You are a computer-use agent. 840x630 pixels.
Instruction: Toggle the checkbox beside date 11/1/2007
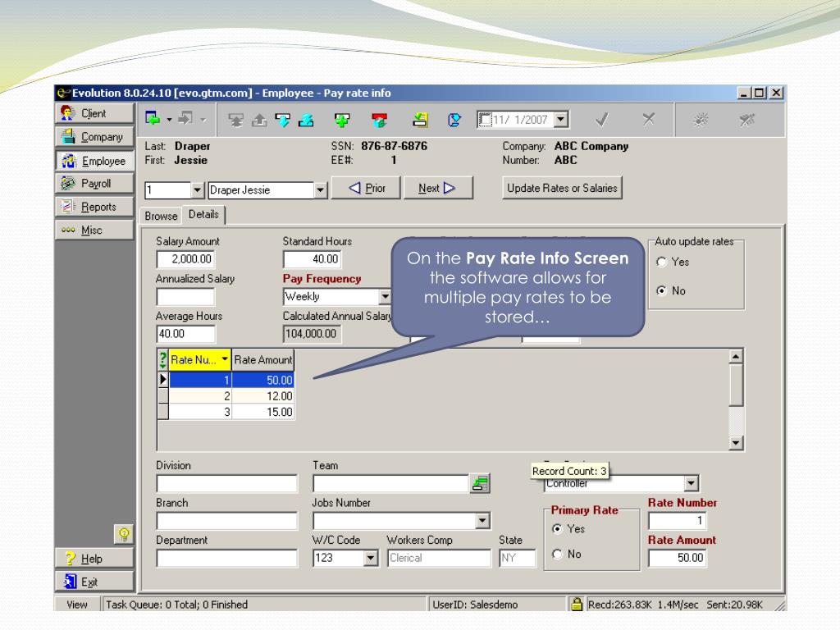[485, 120]
